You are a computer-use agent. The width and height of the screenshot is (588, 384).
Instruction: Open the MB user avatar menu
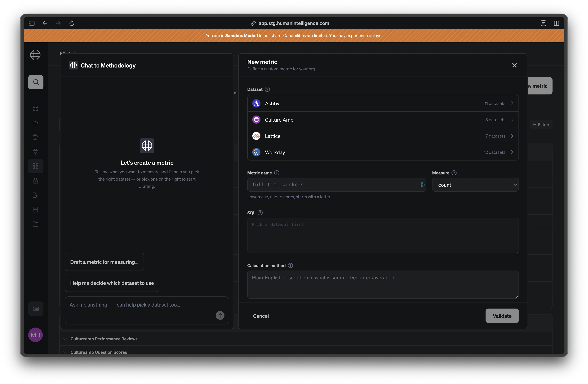[x=36, y=335]
